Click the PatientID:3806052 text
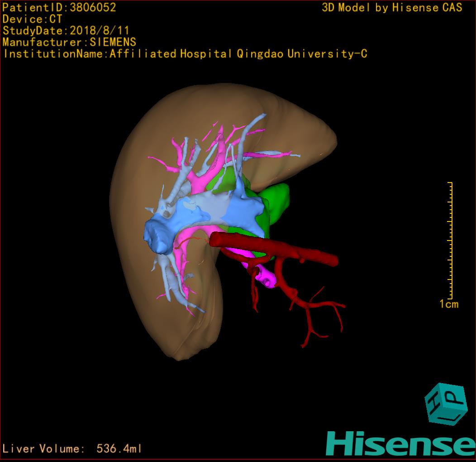 click(59, 7)
